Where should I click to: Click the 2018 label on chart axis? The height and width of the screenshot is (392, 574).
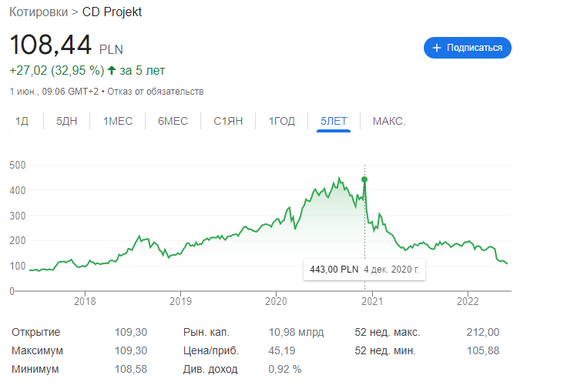pyautogui.click(x=85, y=301)
